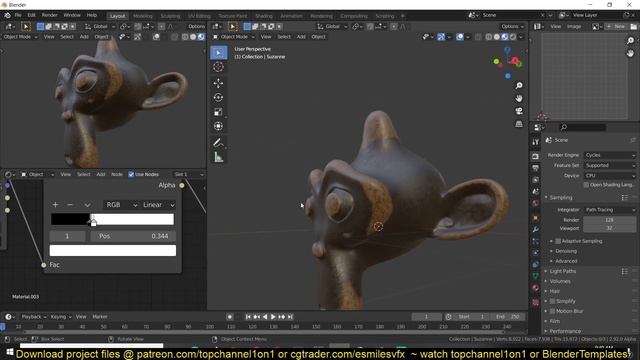Enable the Simplify checkbox

click(552, 301)
